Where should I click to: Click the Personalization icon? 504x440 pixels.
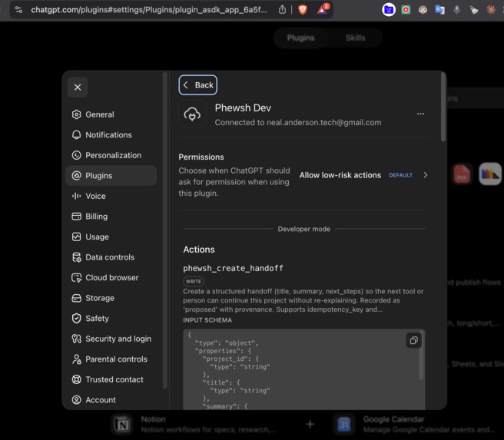[77, 155]
